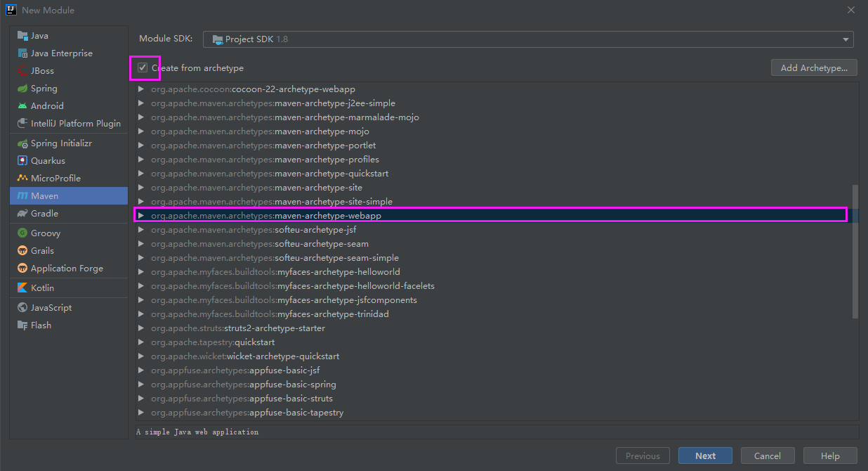Select the Android robot icon
This screenshot has height=471, width=868.
tap(22, 106)
